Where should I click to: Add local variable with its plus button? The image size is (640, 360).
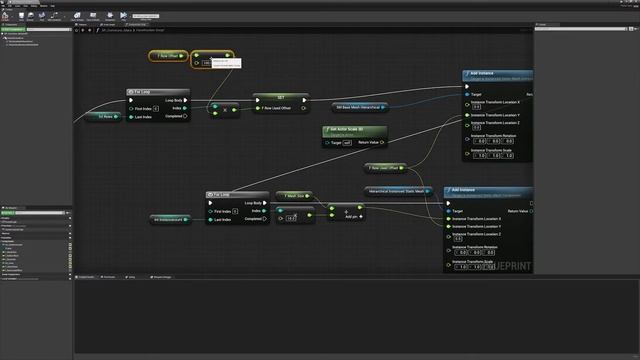pyautogui.click(x=70, y=279)
